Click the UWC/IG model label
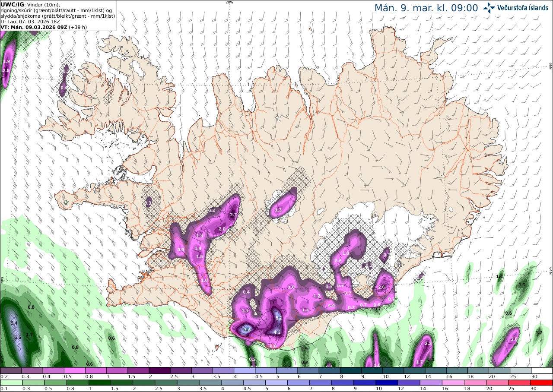The width and height of the screenshot is (553, 392). tap(12, 4)
